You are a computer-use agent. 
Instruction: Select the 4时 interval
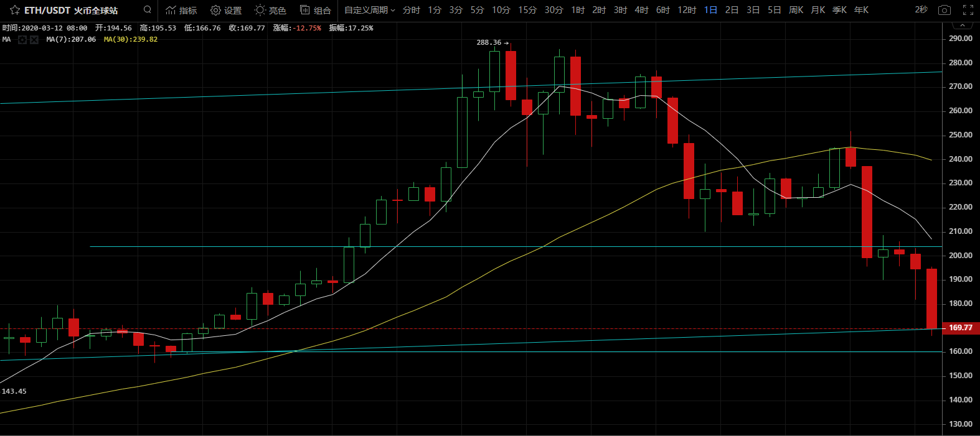pyautogui.click(x=641, y=10)
